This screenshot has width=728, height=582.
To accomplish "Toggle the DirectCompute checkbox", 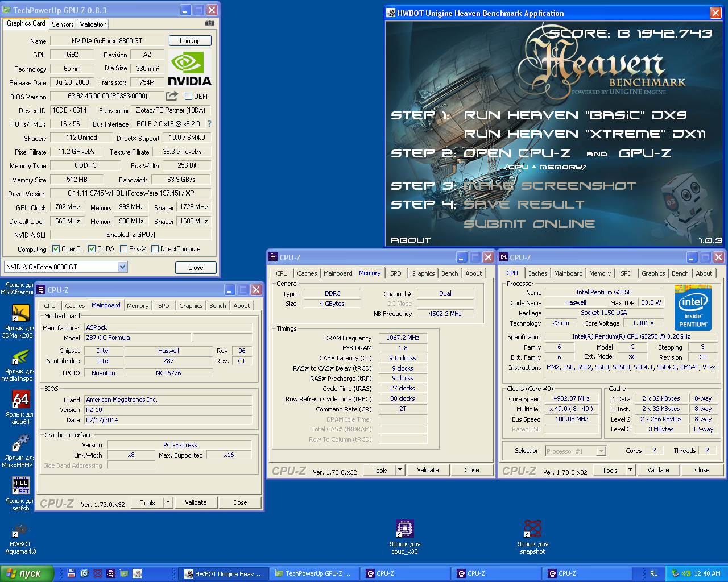I will coord(155,248).
